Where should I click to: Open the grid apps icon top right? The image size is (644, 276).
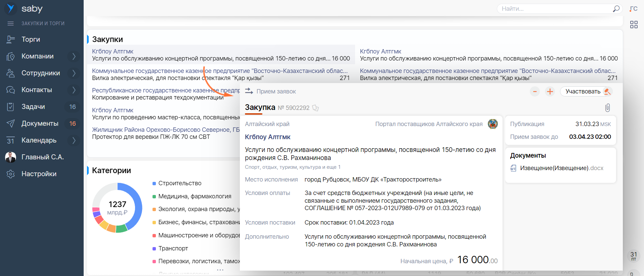[634, 25]
